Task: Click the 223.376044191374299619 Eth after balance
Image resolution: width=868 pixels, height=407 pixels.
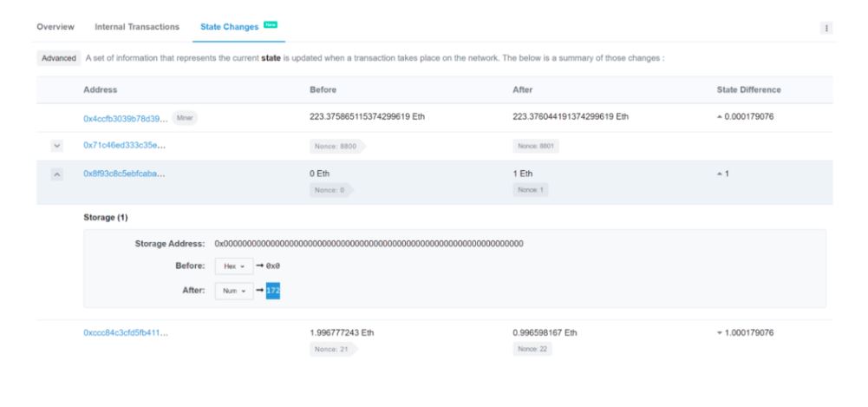Action: point(571,116)
